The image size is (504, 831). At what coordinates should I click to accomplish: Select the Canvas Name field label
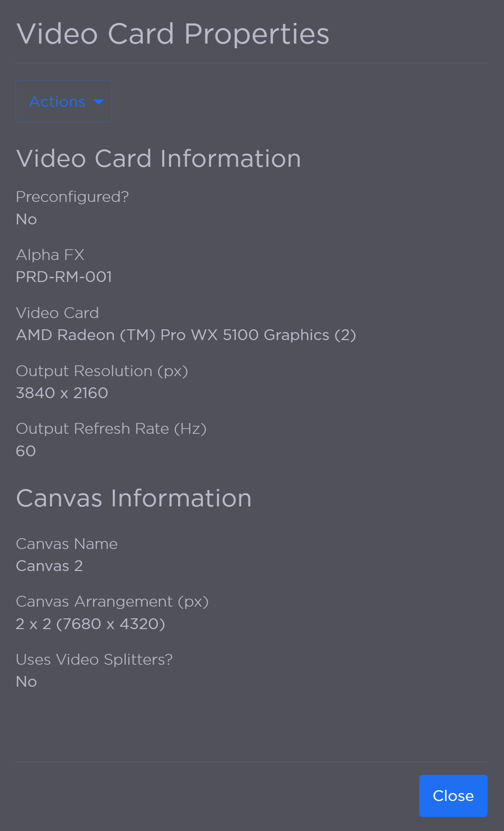pos(67,543)
